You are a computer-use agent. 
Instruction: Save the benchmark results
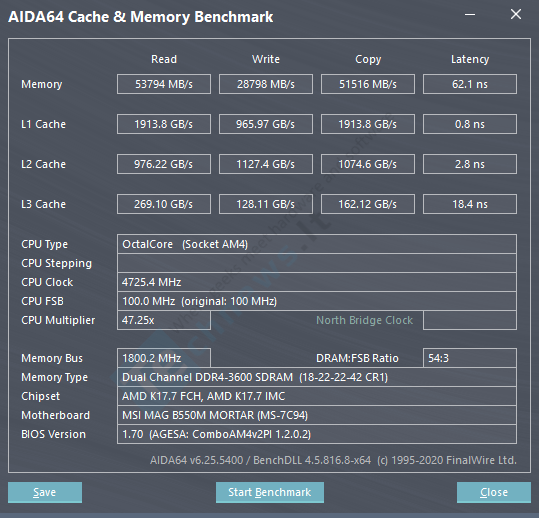[45, 492]
